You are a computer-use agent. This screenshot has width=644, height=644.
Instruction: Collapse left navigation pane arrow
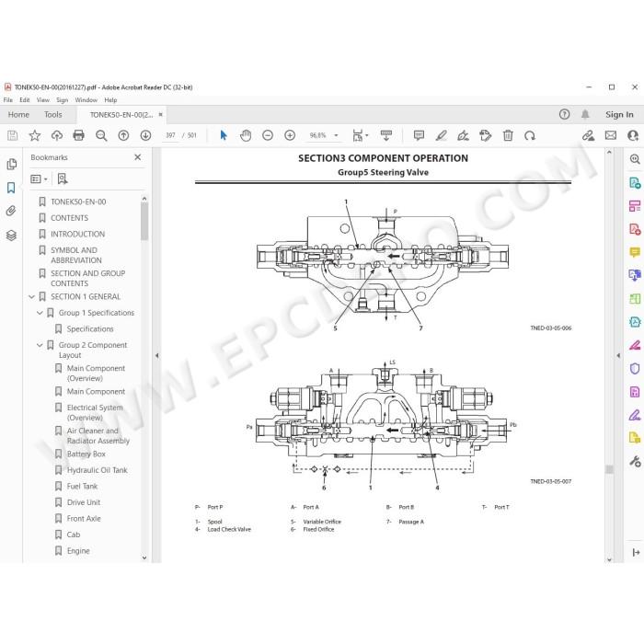pyautogui.click(x=157, y=356)
